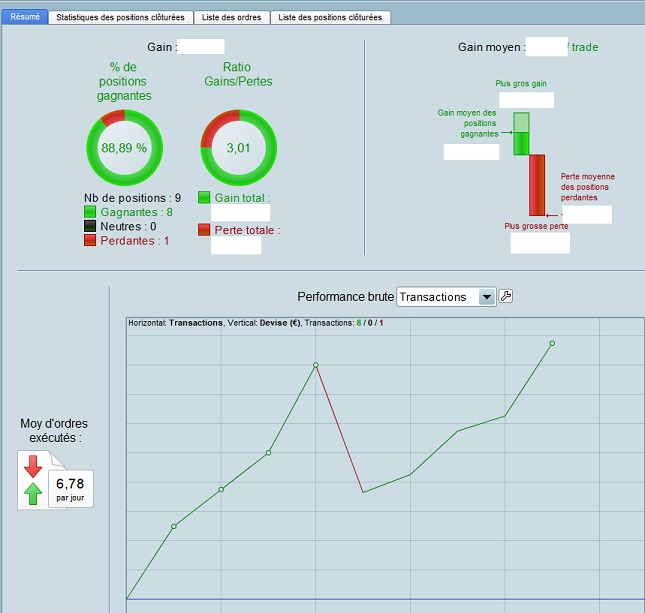Click the red down arrow orders icon
This screenshot has height=613, width=645.
click(x=33, y=466)
